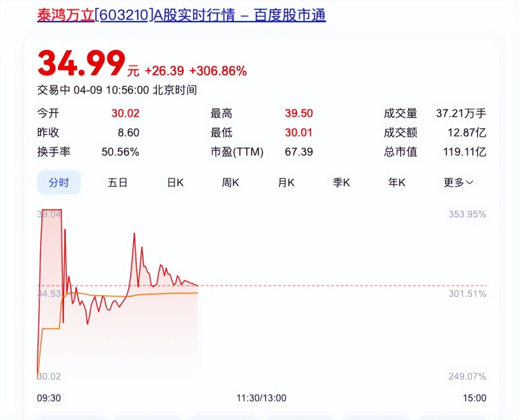
Task: Expand the 更多 dropdown
Action: pyautogui.click(x=458, y=182)
